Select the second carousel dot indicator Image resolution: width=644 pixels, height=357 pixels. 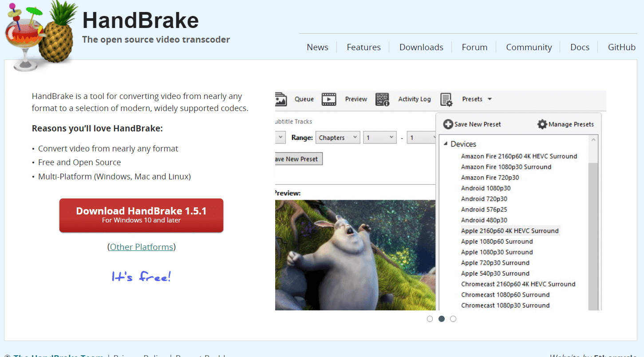coord(442,319)
